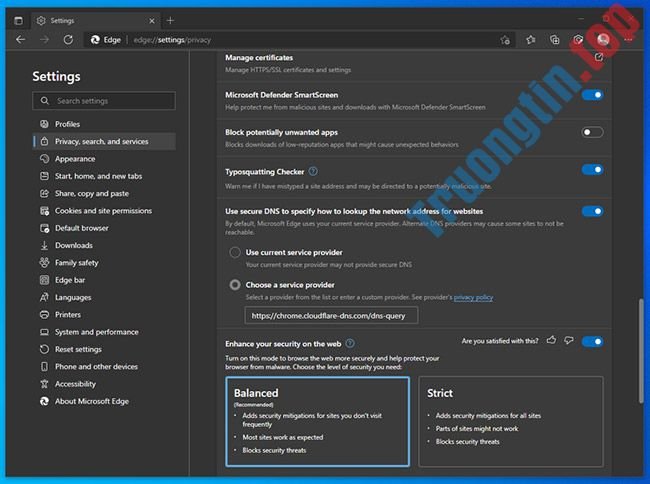Open Family safety settings
Viewport: 650px width, 484px height.
[104, 263]
